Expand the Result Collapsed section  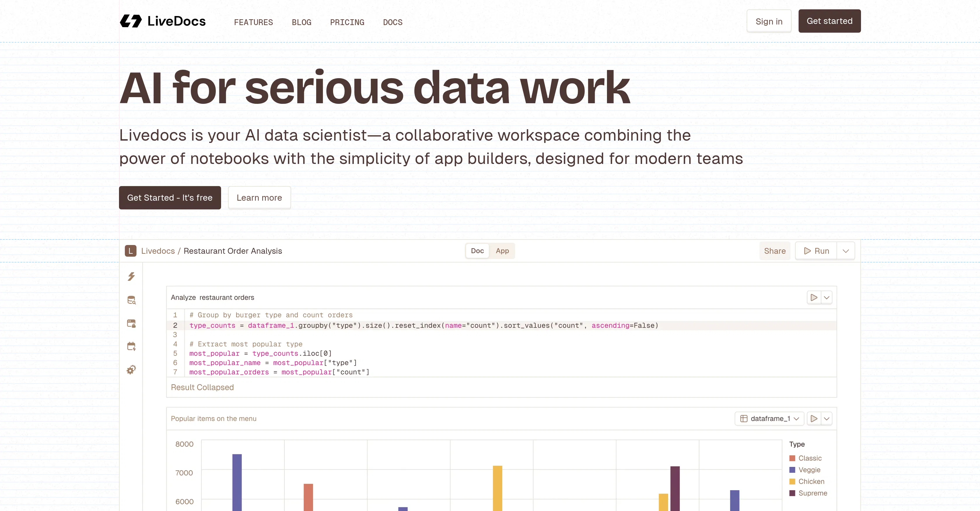(x=202, y=387)
